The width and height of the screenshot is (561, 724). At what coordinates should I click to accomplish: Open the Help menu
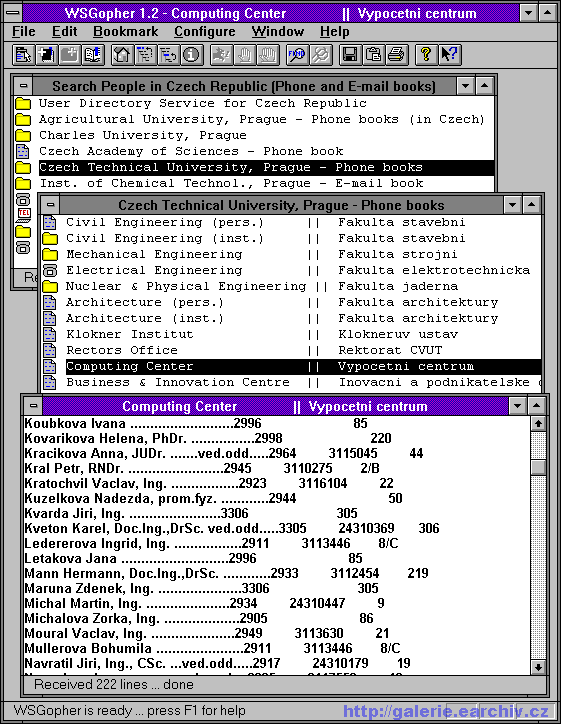(334, 31)
